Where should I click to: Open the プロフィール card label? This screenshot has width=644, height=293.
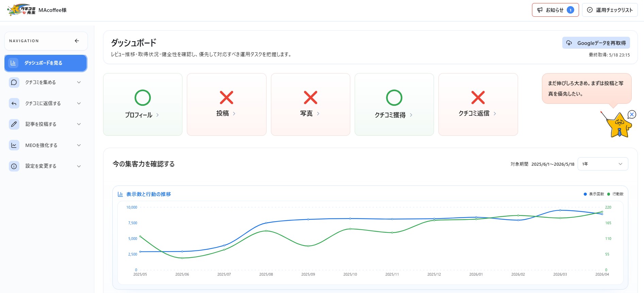tap(139, 115)
